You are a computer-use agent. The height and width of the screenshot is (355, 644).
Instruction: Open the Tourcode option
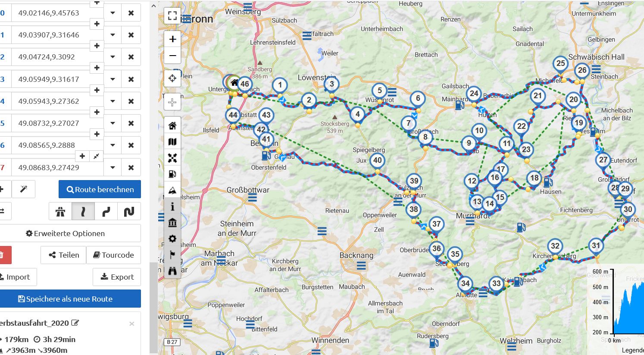point(113,255)
